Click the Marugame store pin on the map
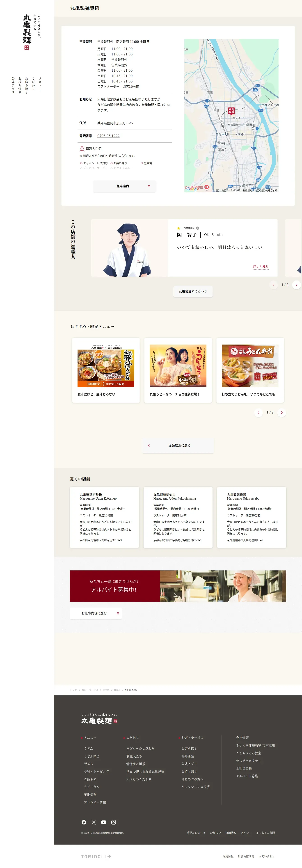 tap(231, 111)
